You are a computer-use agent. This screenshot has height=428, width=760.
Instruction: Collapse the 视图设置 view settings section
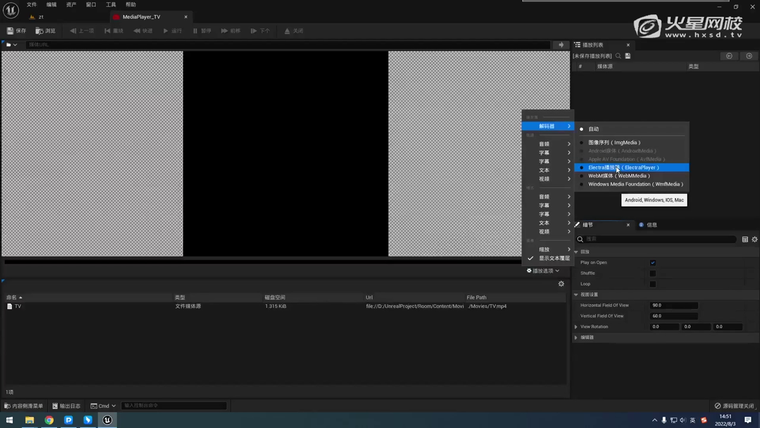coord(576,295)
